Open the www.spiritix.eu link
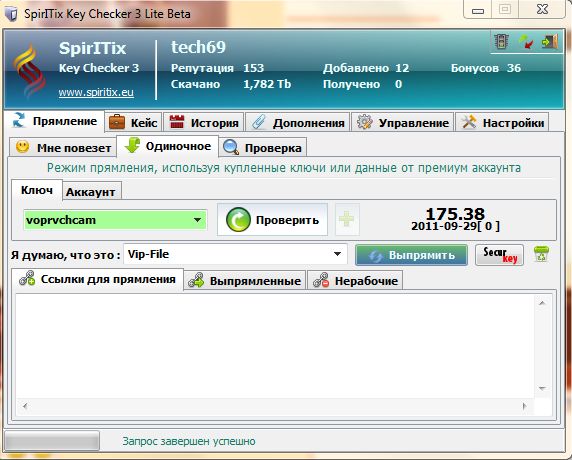The height and width of the screenshot is (460, 572). 96,92
